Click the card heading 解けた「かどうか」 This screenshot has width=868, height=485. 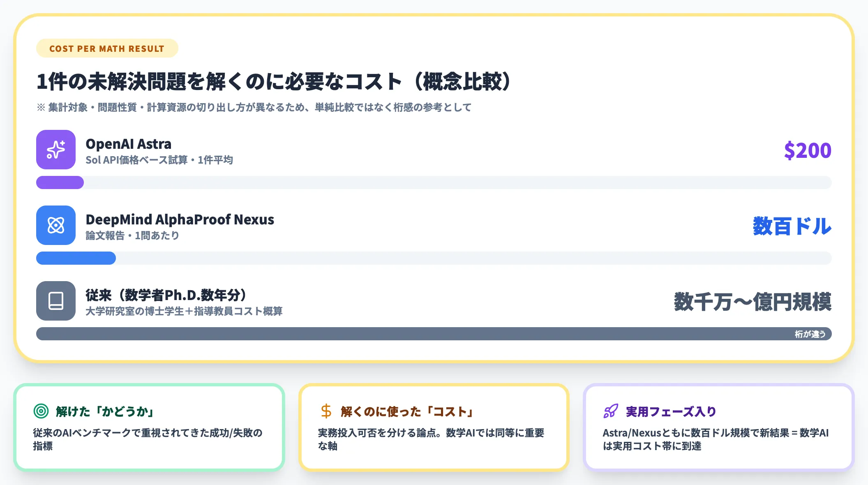105,411
